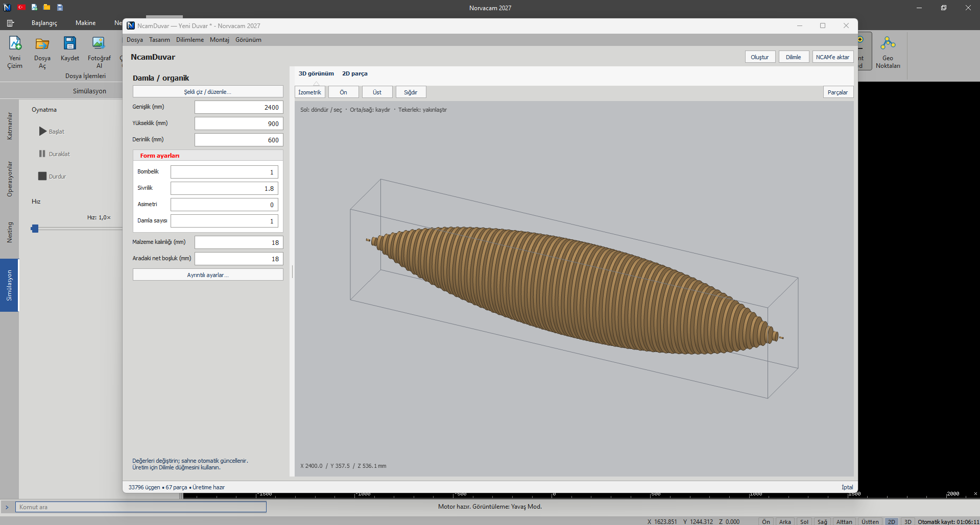Click the NCAM'e aktar button
Viewport: 980px width, 525px height.
click(832, 57)
